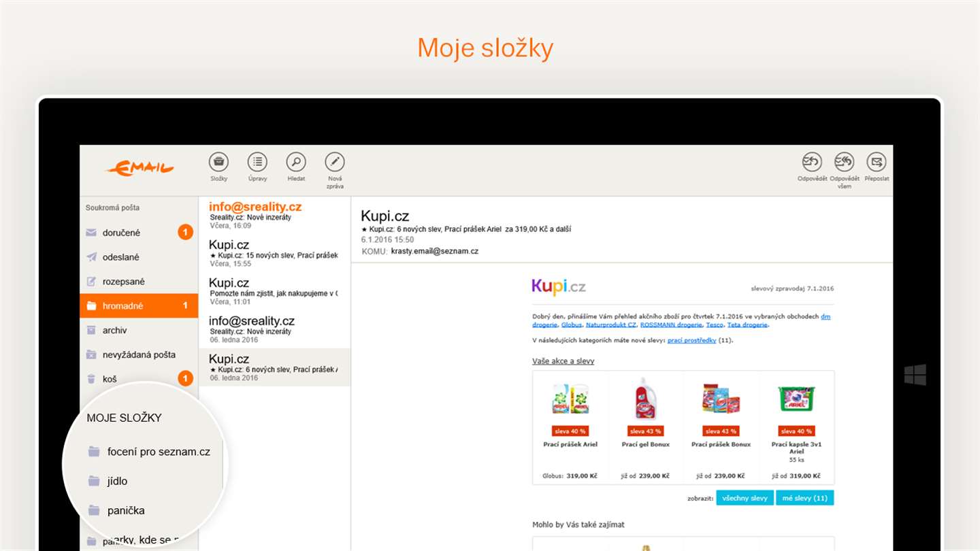Select Kupi.cz message with 6 nových slev
980x551 pixels.
click(x=274, y=367)
